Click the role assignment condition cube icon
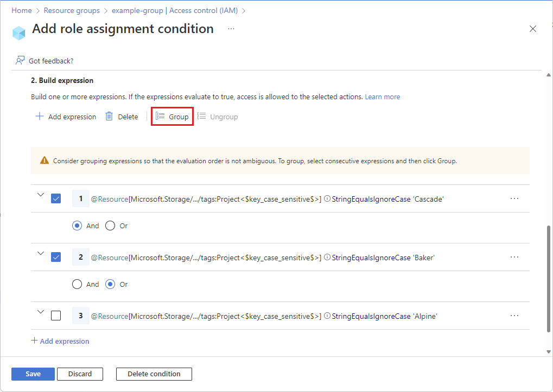 (x=18, y=33)
